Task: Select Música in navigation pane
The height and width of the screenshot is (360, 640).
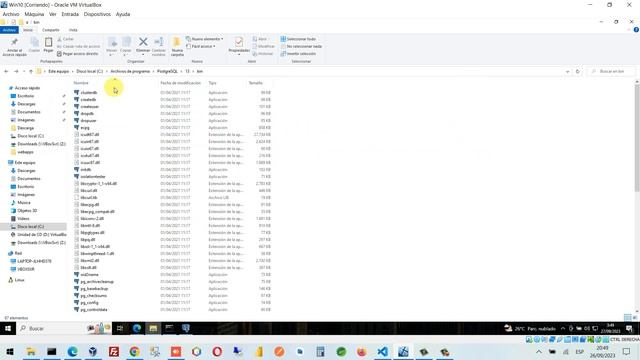Action: (x=24, y=202)
